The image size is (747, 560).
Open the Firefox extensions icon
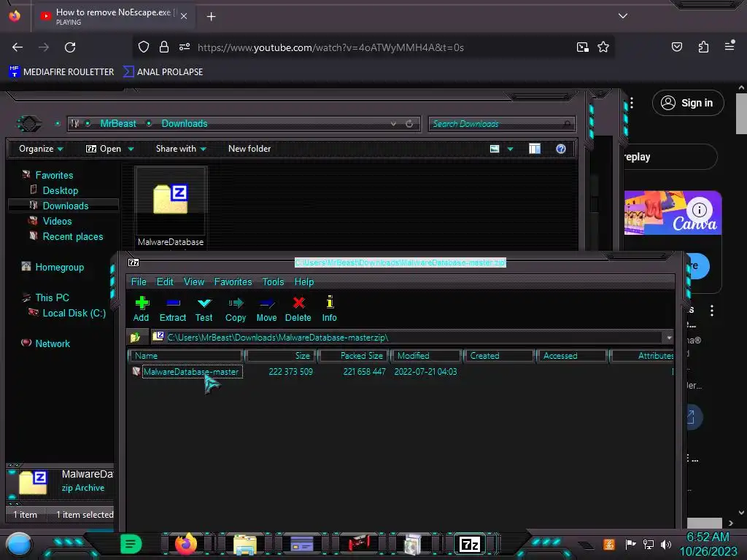pos(703,47)
